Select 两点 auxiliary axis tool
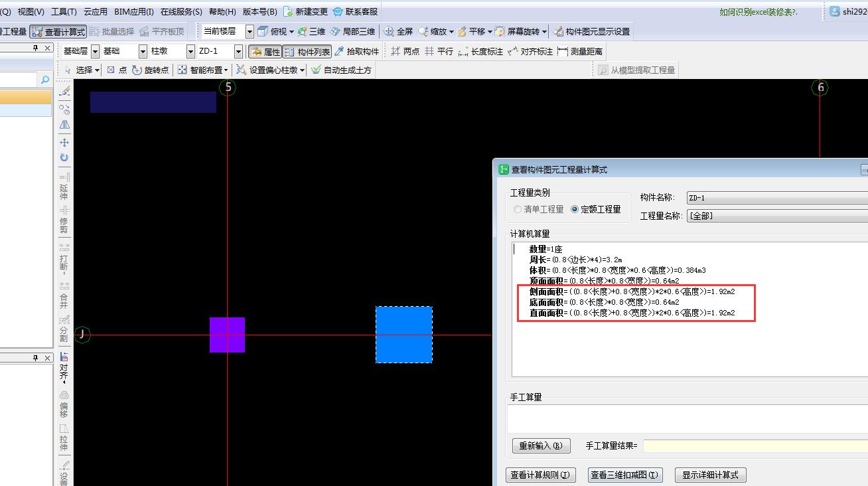This screenshot has height=486, width=868. click(405, 51)
